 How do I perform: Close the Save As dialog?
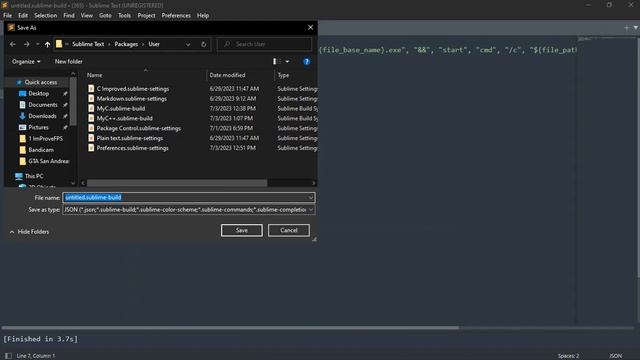[x=310, y=27]
